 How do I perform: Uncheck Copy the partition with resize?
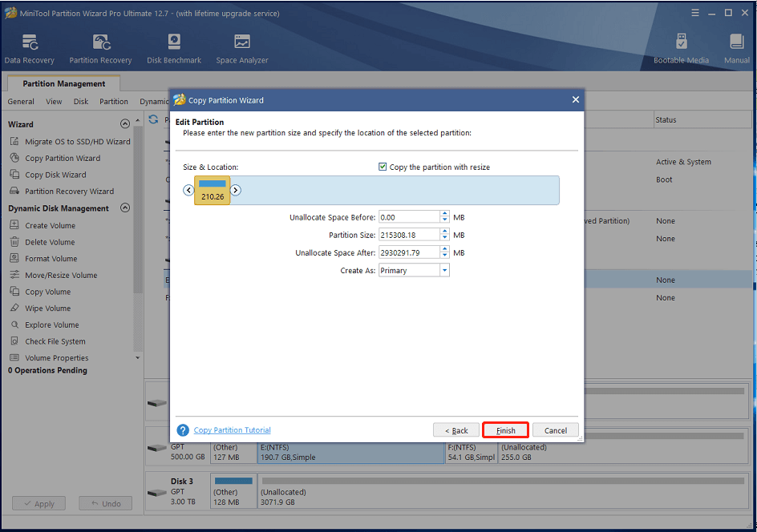tap(383, 167)
